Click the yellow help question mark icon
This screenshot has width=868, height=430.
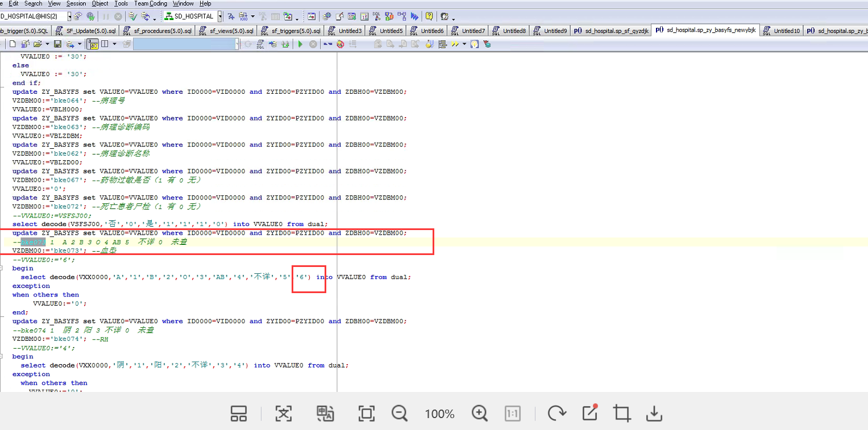[429, 16]
